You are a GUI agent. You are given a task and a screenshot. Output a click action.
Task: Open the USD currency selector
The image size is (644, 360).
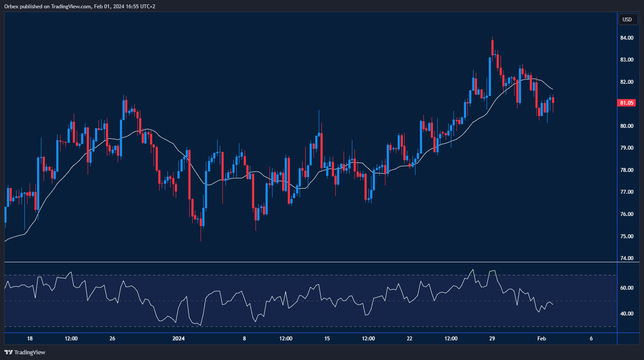pos(627,19)
